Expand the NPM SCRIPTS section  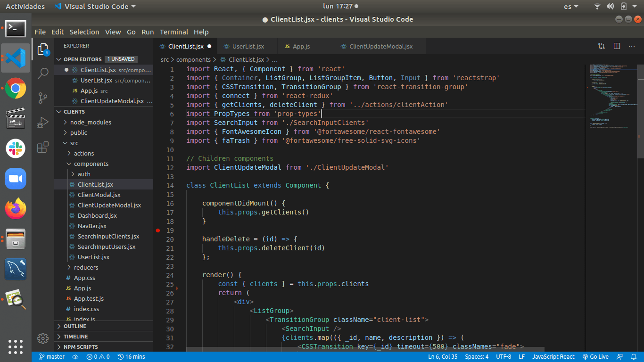click(80, 347)
